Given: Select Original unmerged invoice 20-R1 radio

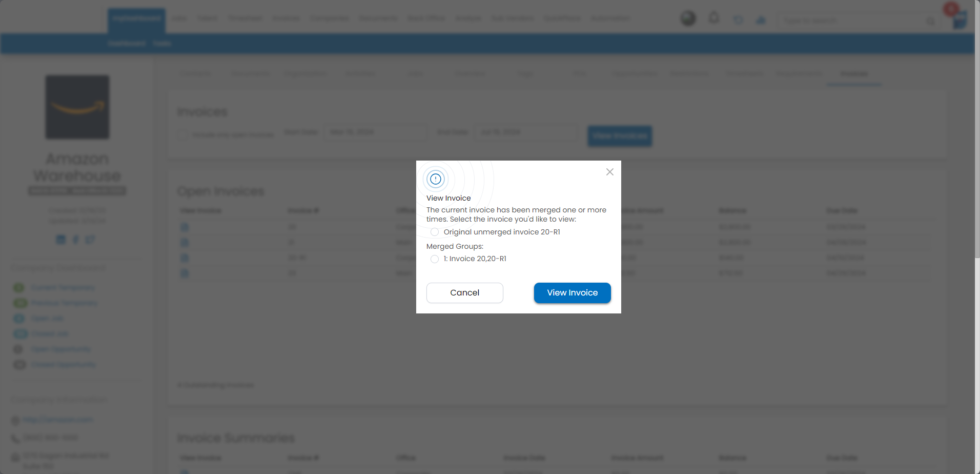Looking at the screenshot, I should (x=435, y=232).
